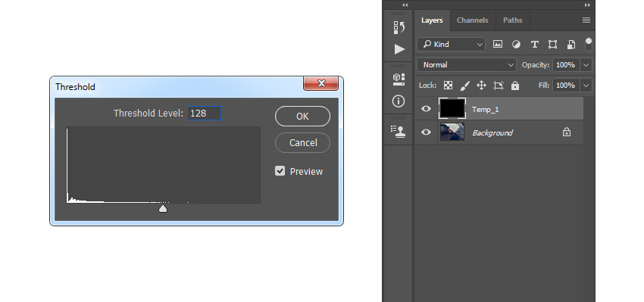Open the Clone Source panel icon

(399, 131)
